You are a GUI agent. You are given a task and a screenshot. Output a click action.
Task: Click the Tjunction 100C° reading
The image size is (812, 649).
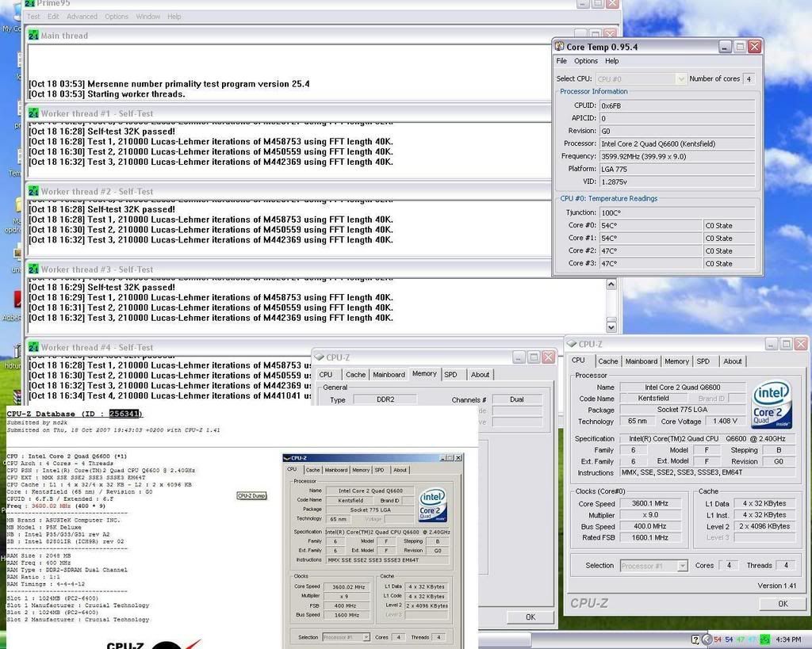677,212
